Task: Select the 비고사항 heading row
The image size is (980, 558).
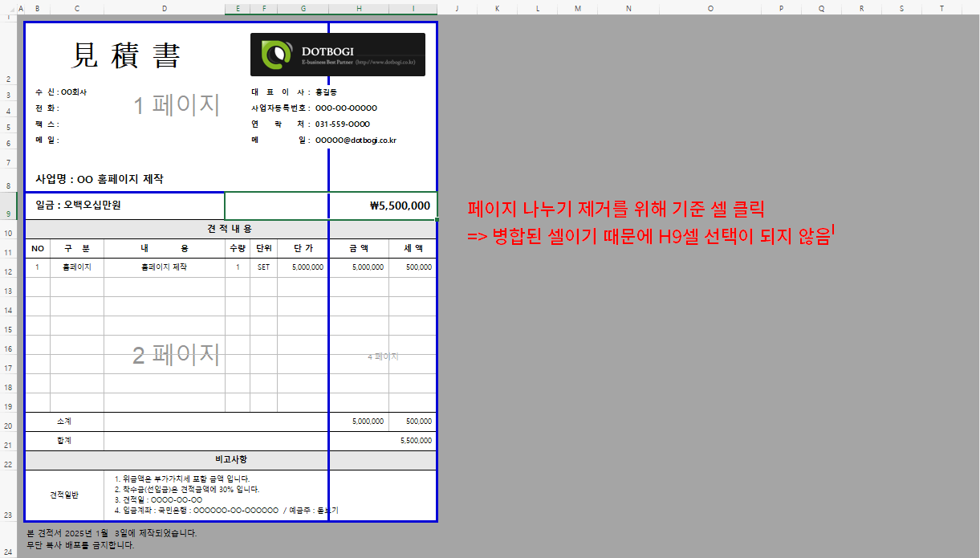Action: (x=230, y=460)
